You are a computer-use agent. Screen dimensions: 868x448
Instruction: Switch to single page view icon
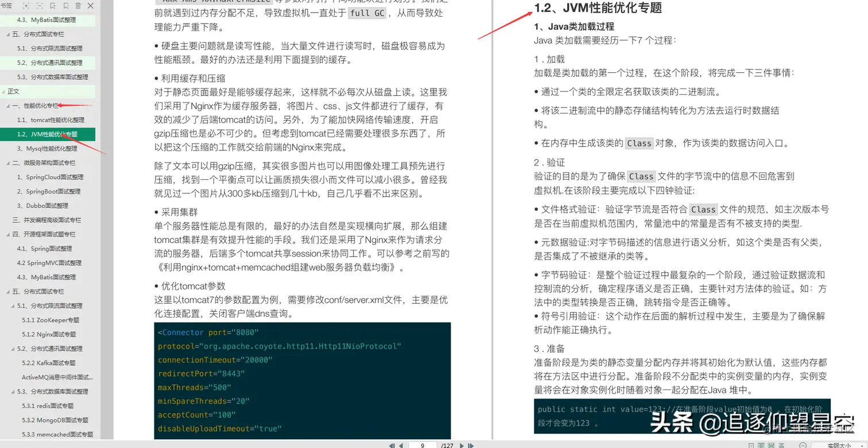[751, 445]
